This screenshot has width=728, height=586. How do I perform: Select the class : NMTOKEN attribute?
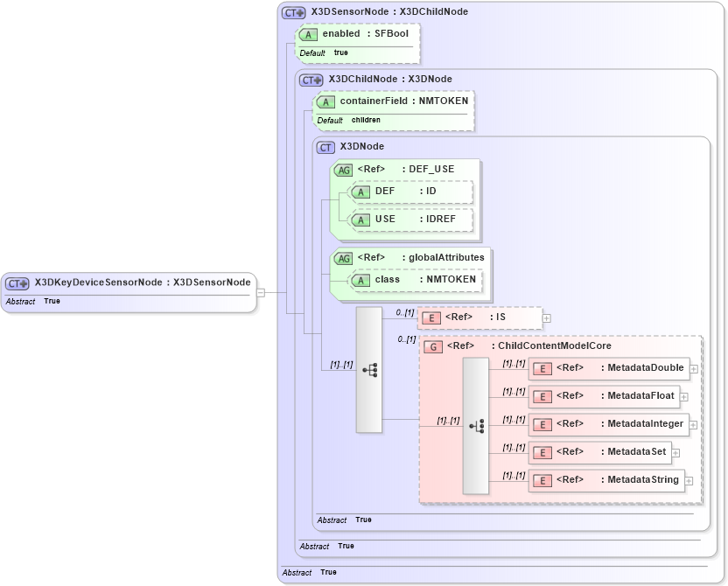pos(425,279)
